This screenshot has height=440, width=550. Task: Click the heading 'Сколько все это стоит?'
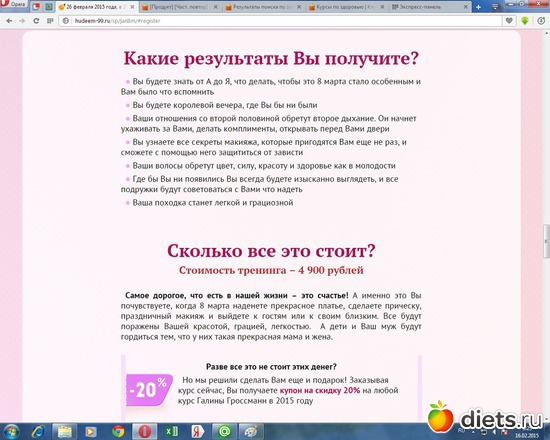(x=271, y=251)
